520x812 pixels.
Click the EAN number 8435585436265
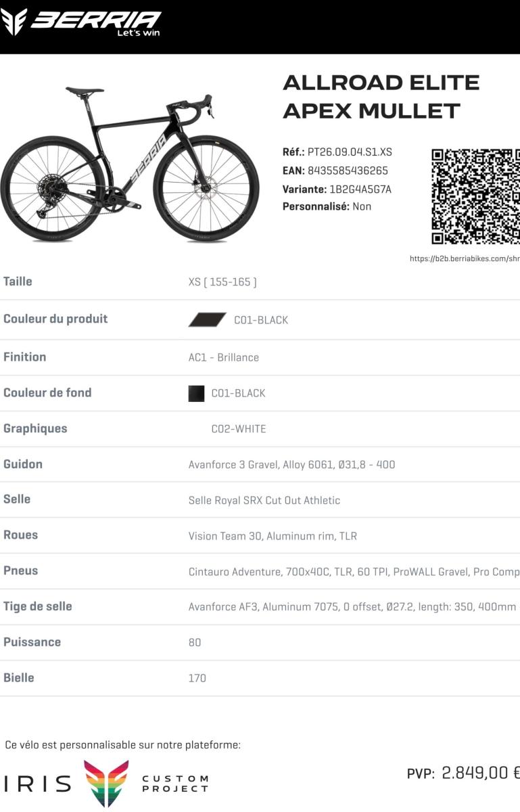coord(348,171)
